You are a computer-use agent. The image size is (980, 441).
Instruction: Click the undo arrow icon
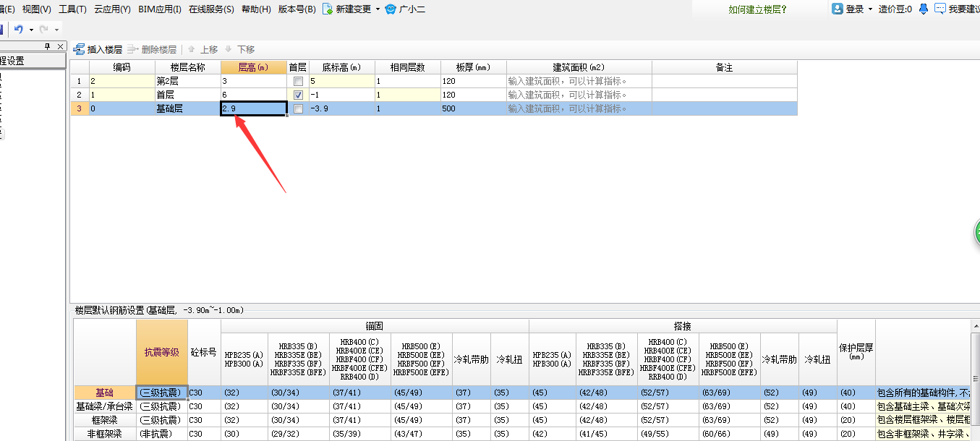(19, 29)
